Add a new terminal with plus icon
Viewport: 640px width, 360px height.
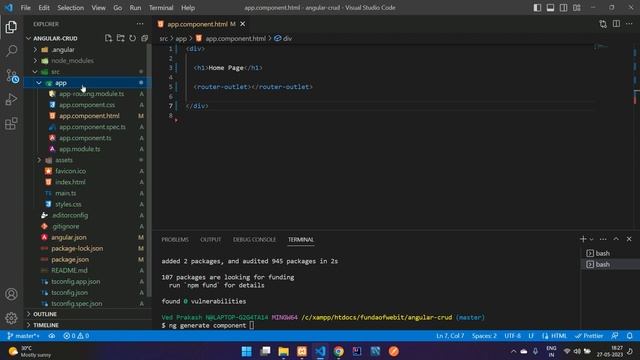pyautogui.click(x=583, y=239)
